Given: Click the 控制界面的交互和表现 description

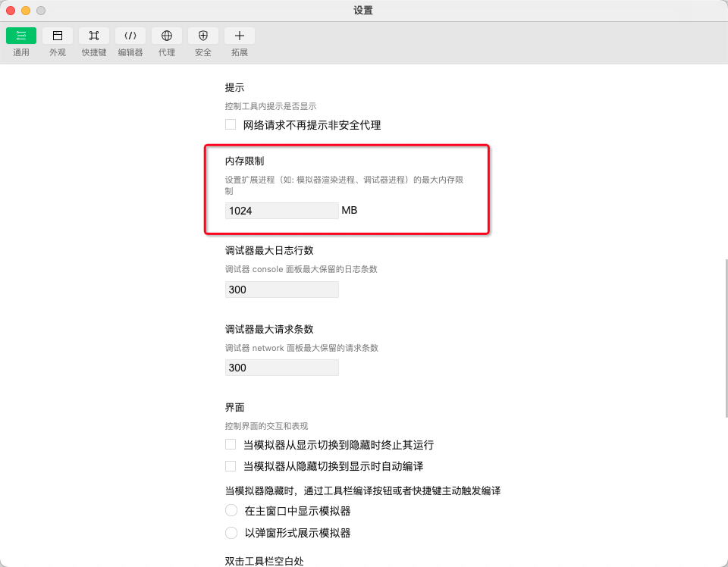Looking at the screenshot, I should tap(266, 426).
